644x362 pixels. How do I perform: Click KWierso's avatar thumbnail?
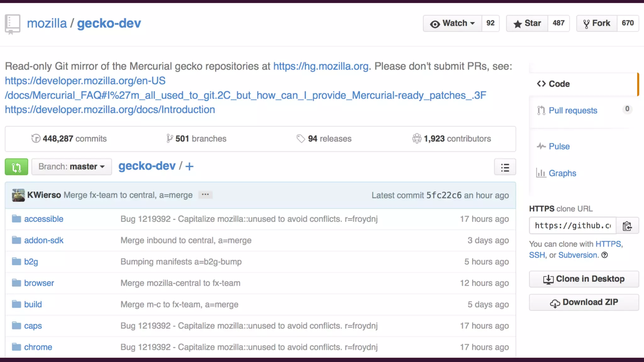coord(18,195)
